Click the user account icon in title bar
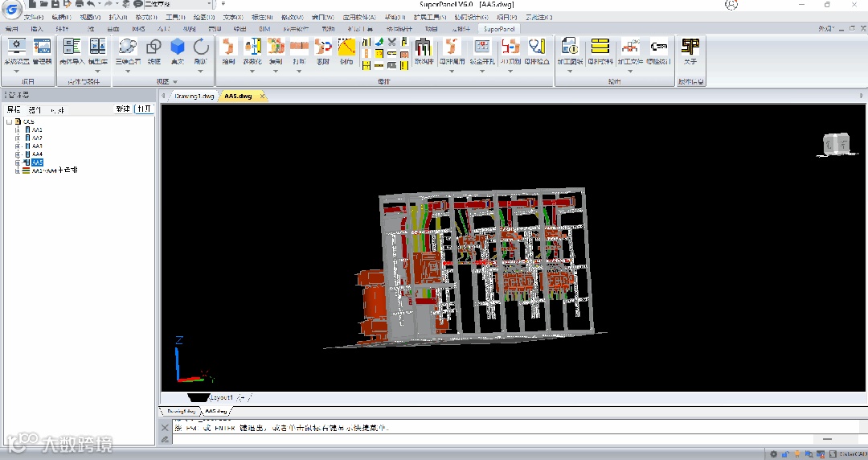This screenshot has height=460, width=868. click(x=731, y=5)
